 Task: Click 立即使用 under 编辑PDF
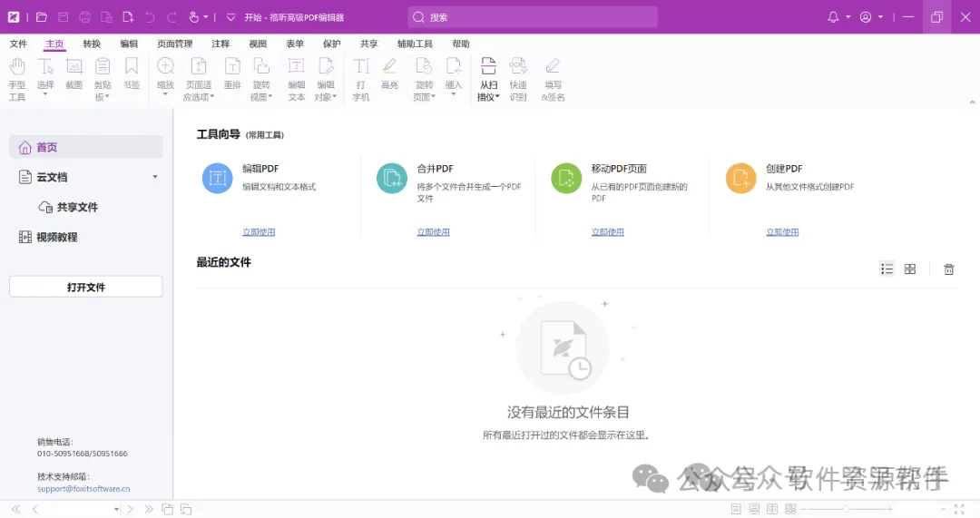(259, 232)
